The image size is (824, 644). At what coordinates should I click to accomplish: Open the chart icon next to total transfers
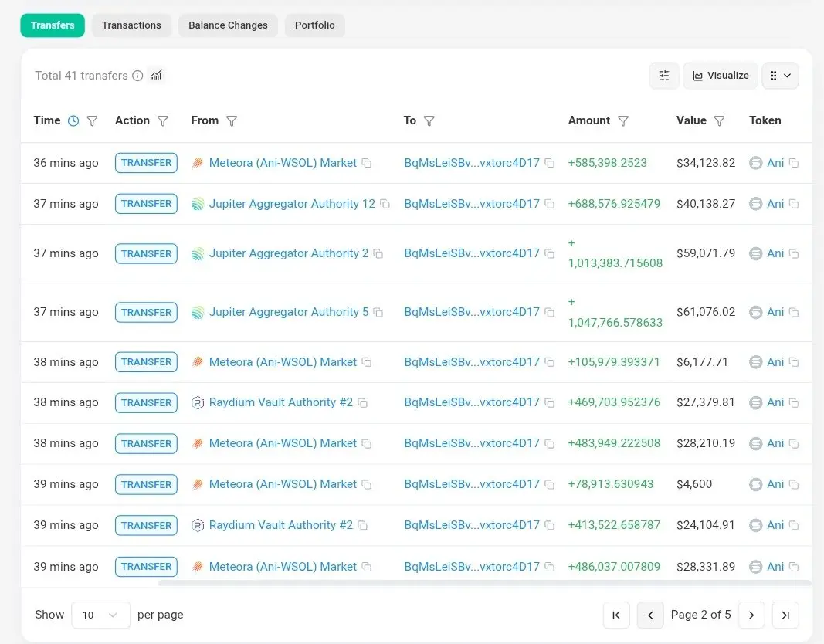157,76
